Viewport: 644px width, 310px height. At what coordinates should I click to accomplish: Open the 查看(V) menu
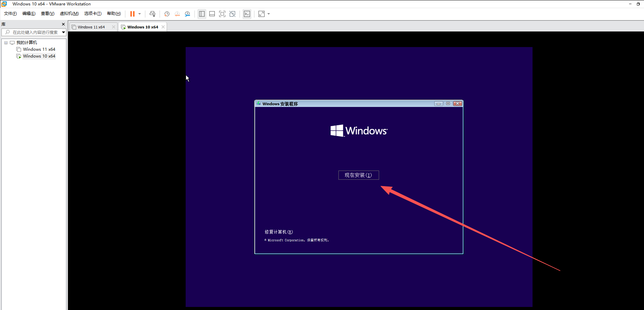tap(47, 14)
